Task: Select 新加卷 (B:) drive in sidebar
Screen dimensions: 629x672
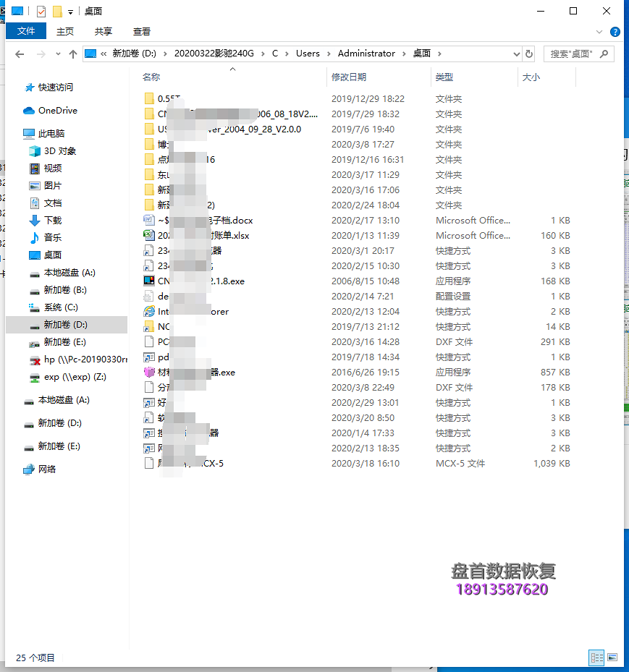Action: tap(64, 290)
